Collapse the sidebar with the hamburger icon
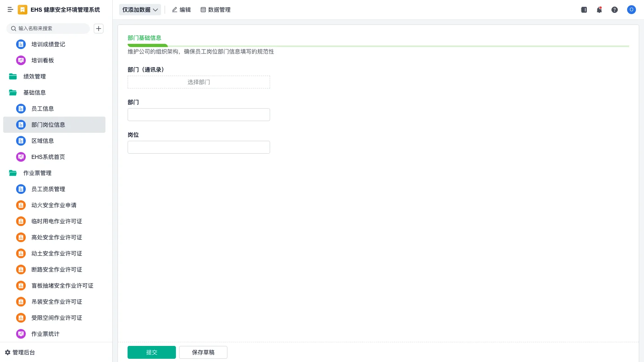Viewport: 644px width, 362px height. click(10, 10)
